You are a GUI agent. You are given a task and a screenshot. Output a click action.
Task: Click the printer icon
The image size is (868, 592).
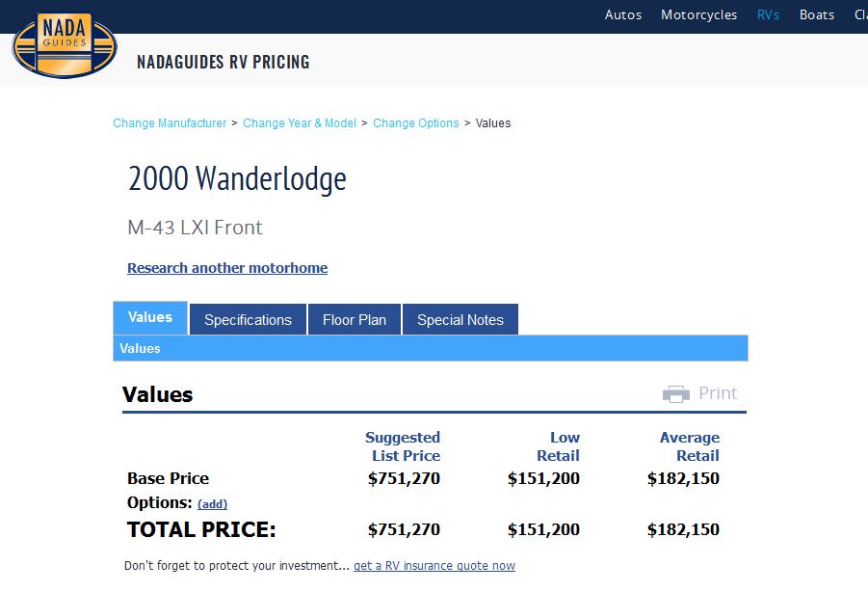coord(676,393)
